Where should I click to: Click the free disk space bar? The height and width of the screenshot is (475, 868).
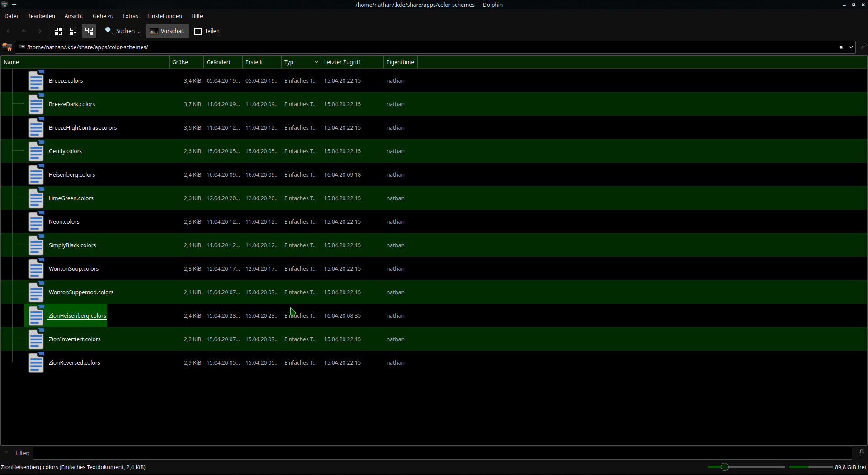pos(811,467)
